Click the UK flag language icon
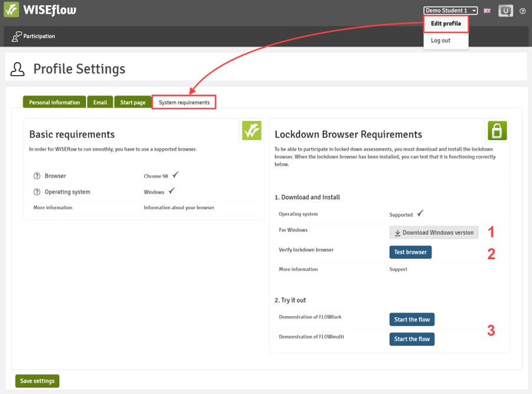532x394 pixels. pos(487,11)
